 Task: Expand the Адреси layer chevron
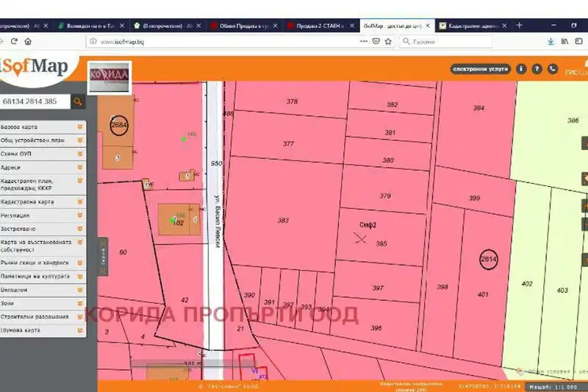80,167
